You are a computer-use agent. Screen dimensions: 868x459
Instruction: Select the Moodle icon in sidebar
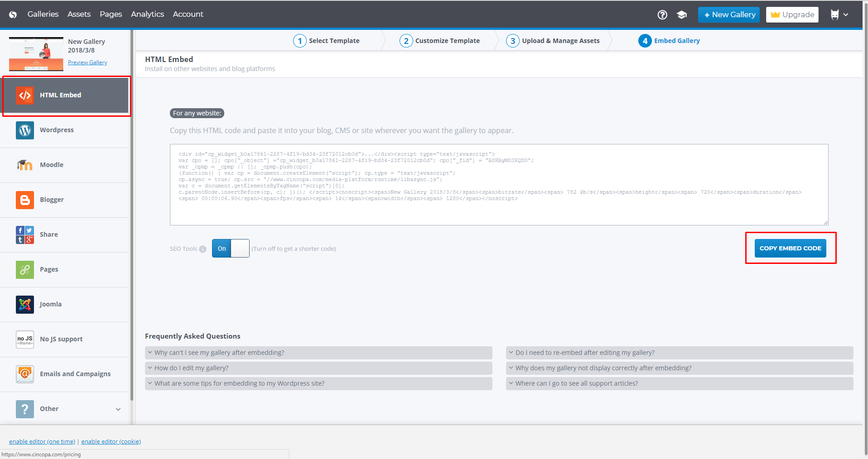click(25, 165)
